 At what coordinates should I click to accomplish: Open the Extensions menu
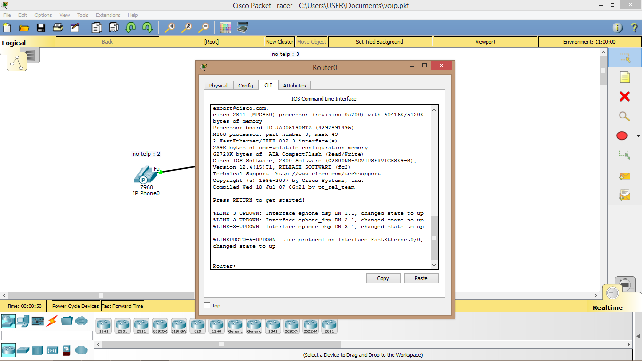tap(108, 15)
